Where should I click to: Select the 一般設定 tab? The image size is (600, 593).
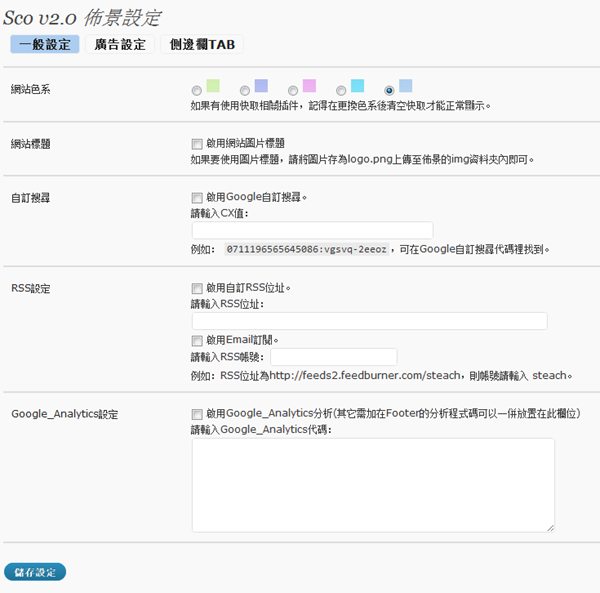coord(44,45)
